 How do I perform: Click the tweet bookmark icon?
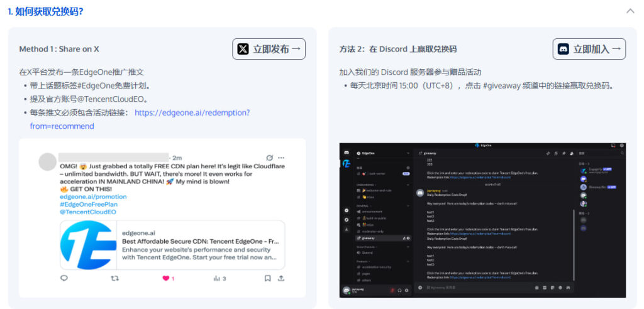tap(267, 278)
